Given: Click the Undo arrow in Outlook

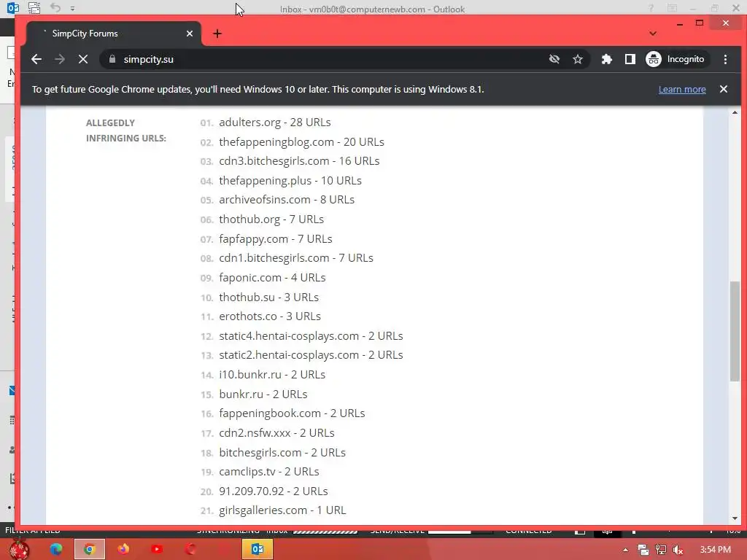Looking at the screenshot, I should [x=55, y=8].
